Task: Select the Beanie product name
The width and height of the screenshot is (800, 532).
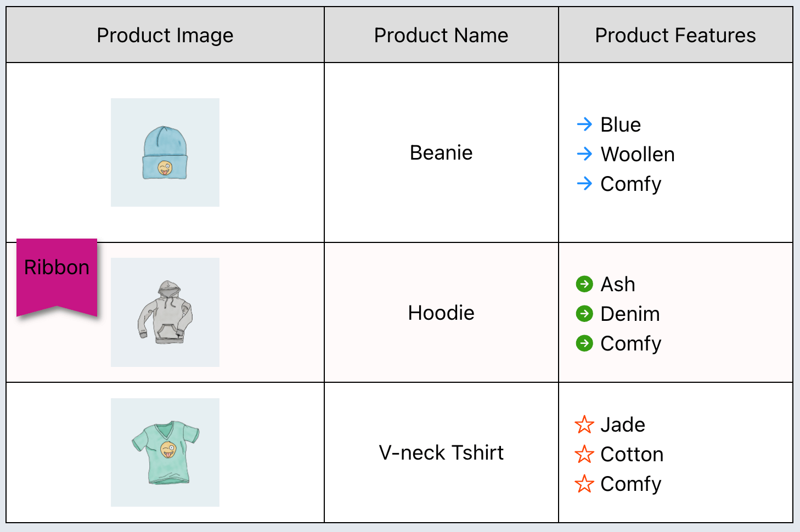Action: [x=441, y=152]
